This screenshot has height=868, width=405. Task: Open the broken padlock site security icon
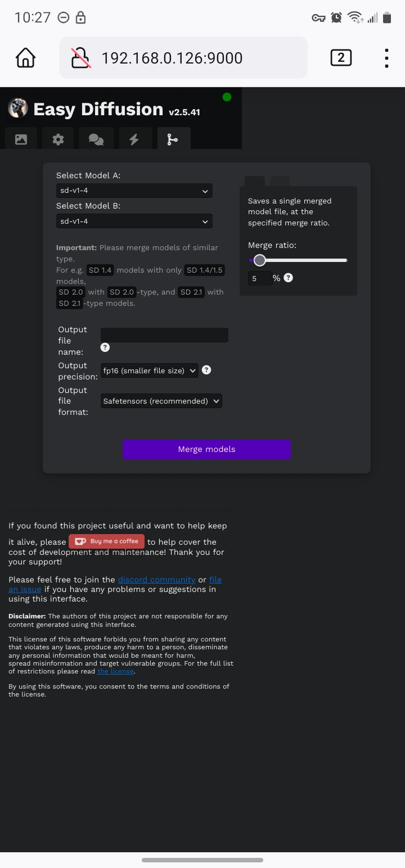click(x=79, y=57)
